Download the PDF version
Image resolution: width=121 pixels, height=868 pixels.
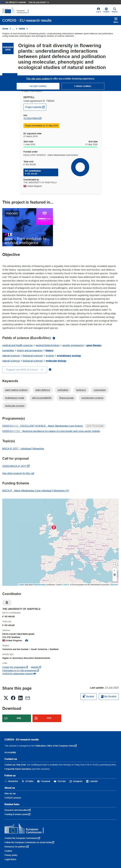tap(47, 718)
